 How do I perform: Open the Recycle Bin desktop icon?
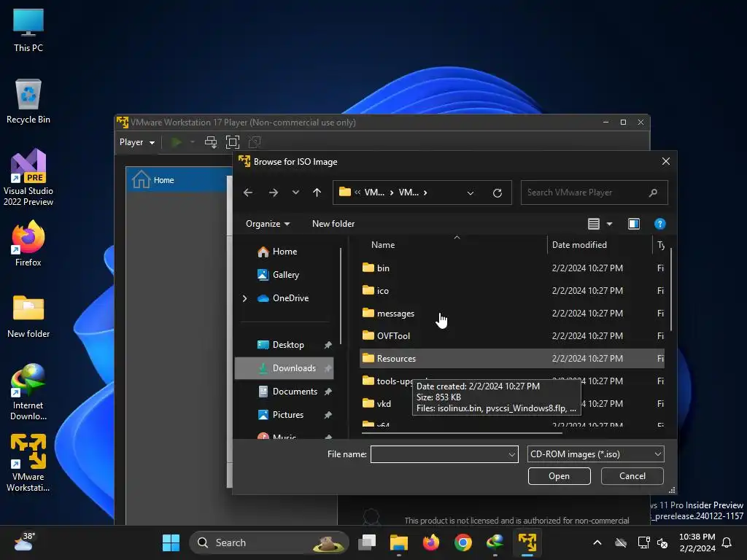[28, 101]
